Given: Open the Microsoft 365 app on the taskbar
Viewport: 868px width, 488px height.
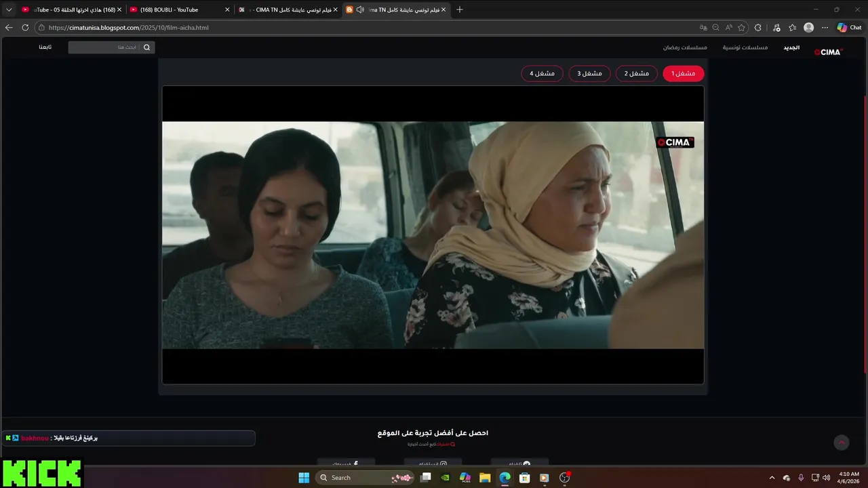Looking at the screenshot, I should pos(465,477).
